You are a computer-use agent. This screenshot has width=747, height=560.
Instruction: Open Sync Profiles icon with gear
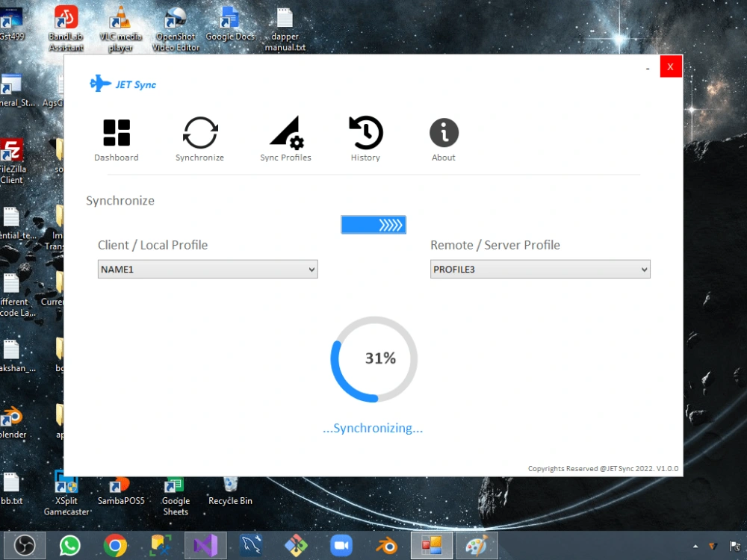pos(286,133)
